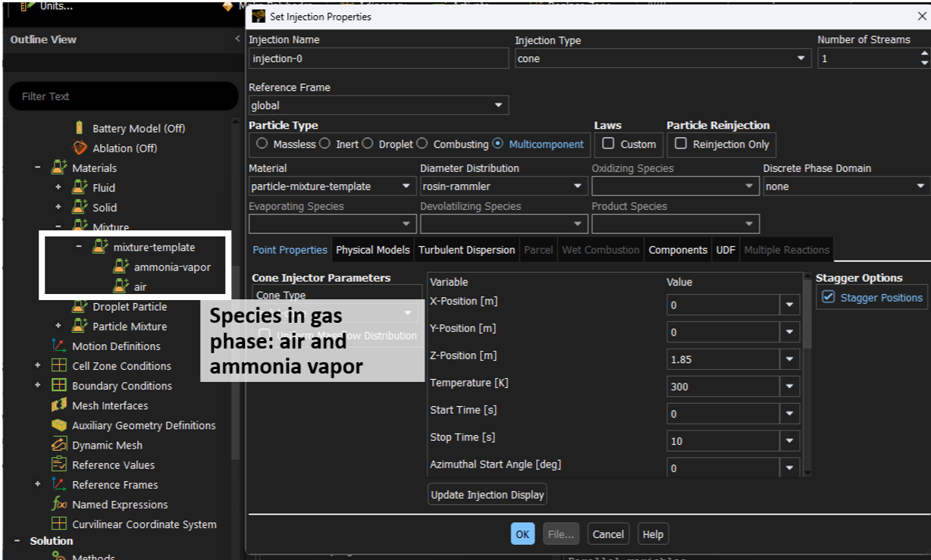
Task: Expand the Fluid materials node
Action: point(58,187)
